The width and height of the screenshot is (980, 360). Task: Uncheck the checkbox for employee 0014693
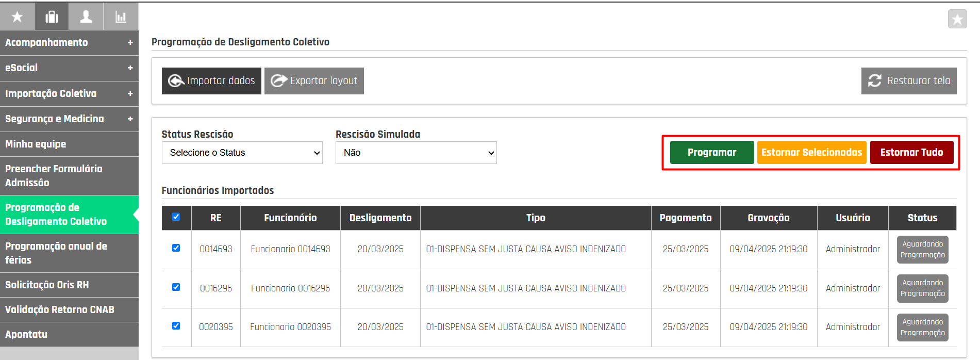coord(176,248)
